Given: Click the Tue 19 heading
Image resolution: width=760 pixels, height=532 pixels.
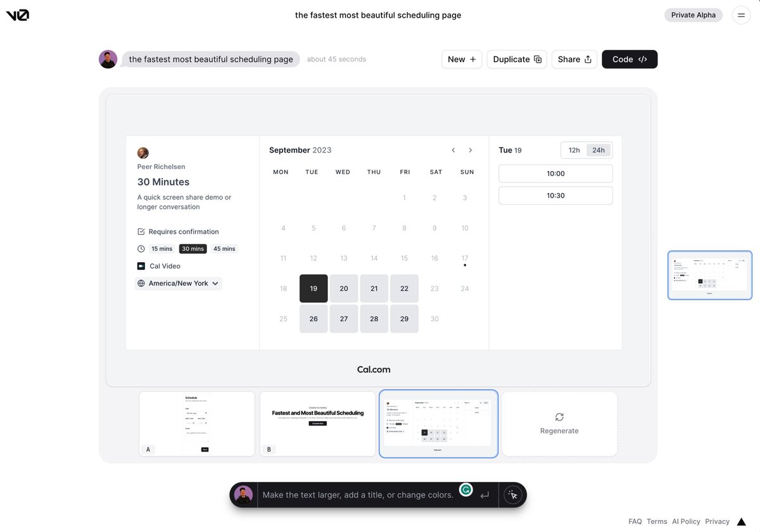Looking at the screenshot, I should (x=510, y=150).
